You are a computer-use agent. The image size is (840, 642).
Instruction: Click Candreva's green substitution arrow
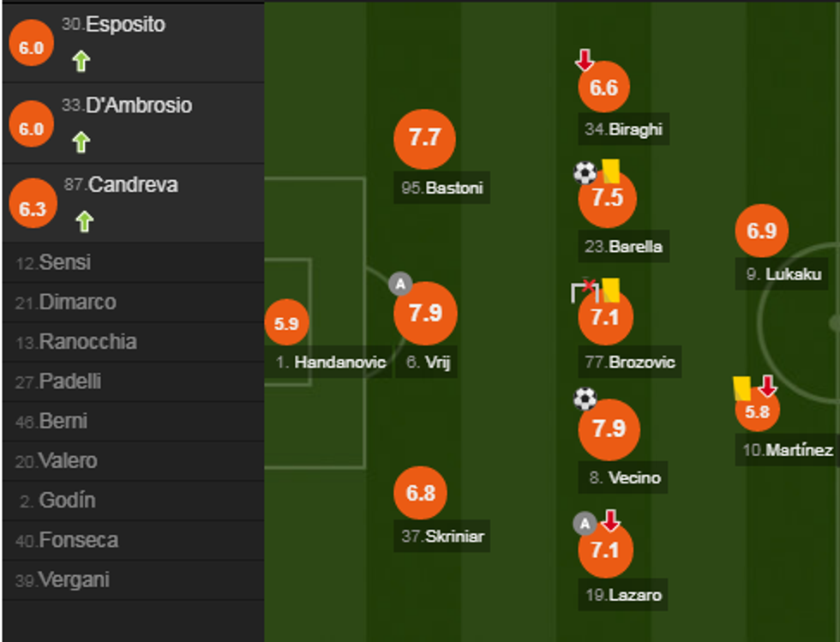point(83,222)
